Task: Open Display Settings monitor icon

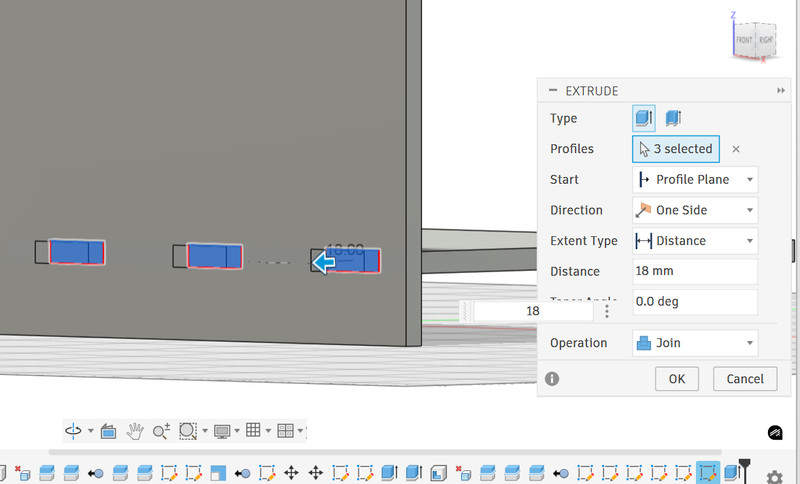Action: pyautogui.click(x=222, y=431)
